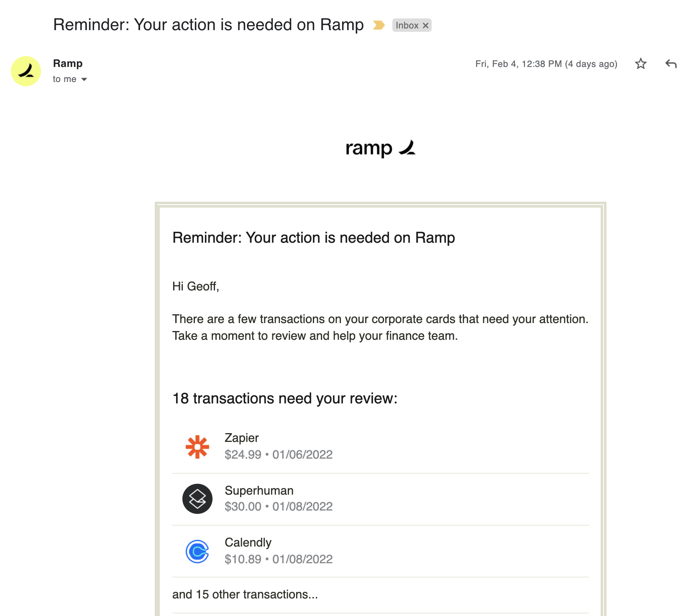Click the Inbox label tag

407,26
